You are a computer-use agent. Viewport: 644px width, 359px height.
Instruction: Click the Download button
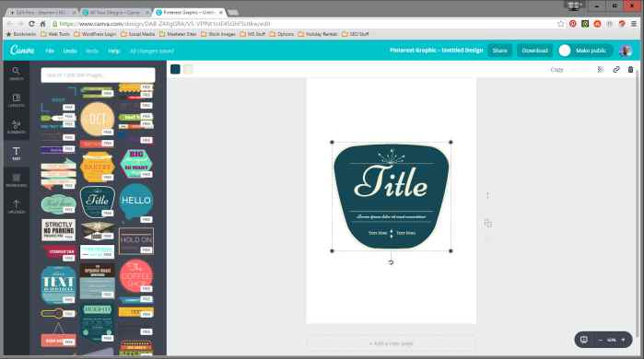[534, 51]
